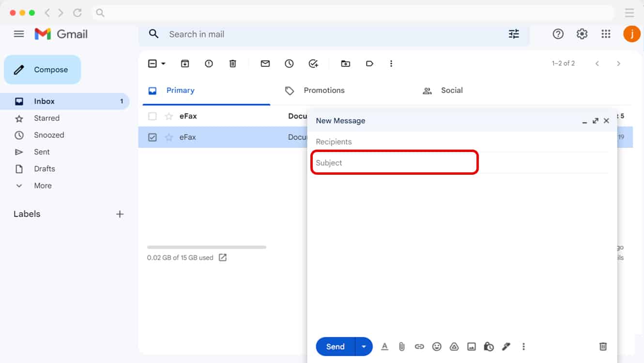Open the emoji picker in compose window

click(437, 347)
